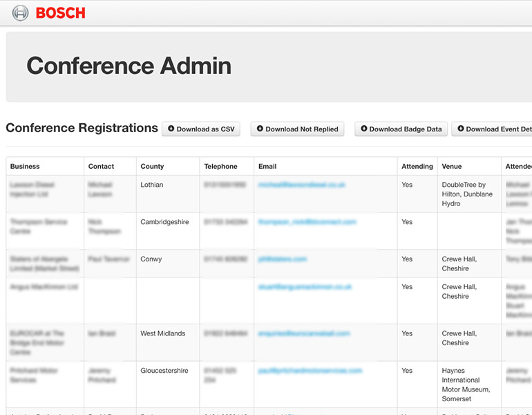Image resolution: width=532 pixels, height=415 pixels.
Task: Open the email link in the Cambridgeshire row
Action: [307, 222]
